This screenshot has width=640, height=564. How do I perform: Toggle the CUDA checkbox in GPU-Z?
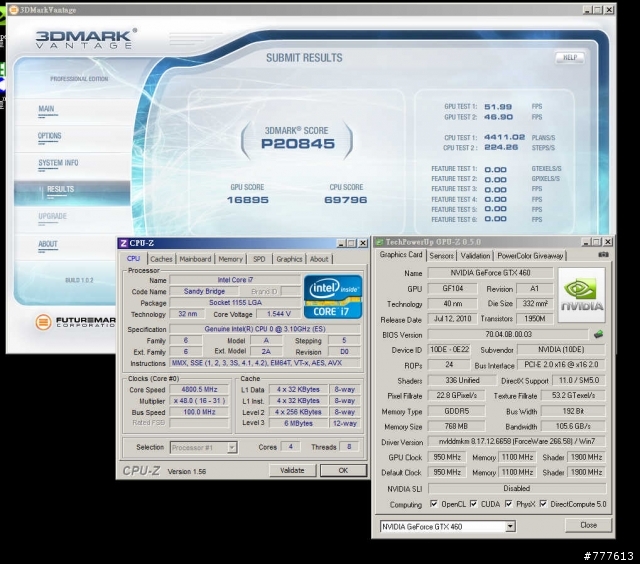point(473,504)
